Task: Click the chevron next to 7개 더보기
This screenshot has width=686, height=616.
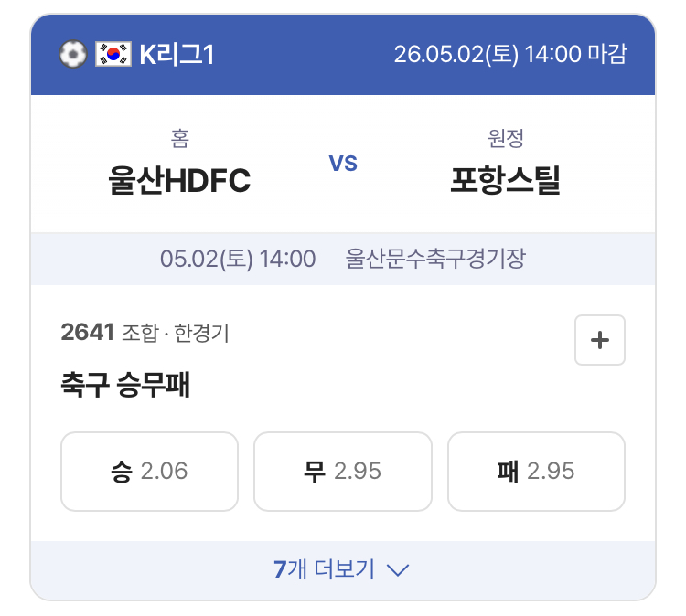Action: 398,570
